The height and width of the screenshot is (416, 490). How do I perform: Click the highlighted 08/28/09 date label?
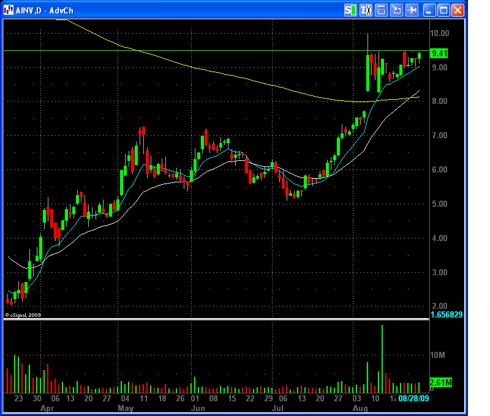tap(414, 398)
